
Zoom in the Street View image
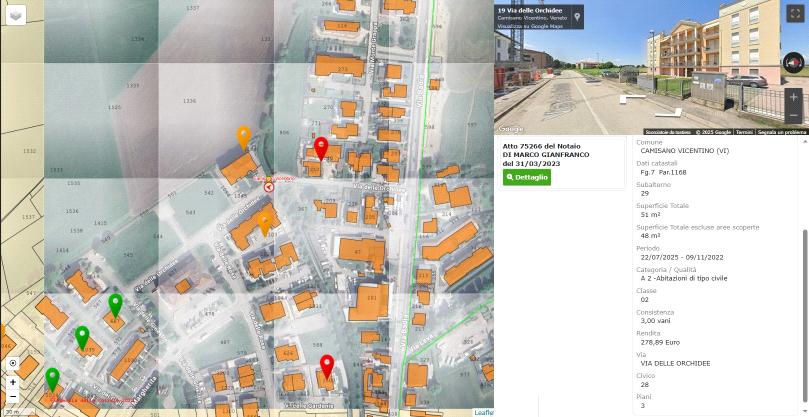[793, 98]
